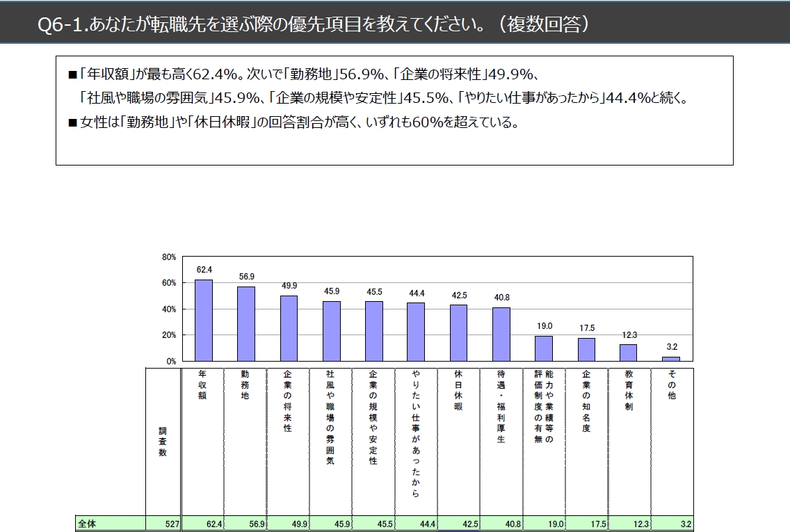The height and width of the screenshot is (532, 790).
Task: Select the 能力や業績等の評価制度の有無 header
Action: 544,442
